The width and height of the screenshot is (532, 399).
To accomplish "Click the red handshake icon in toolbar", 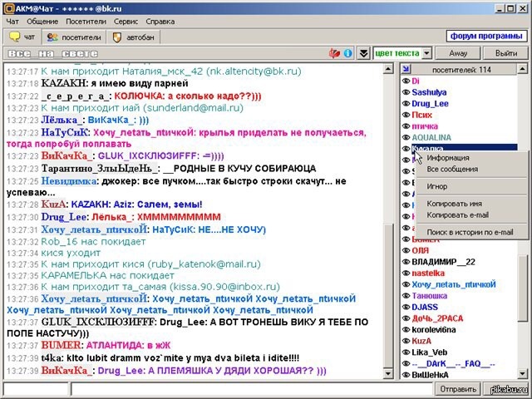I will point(337,53).
